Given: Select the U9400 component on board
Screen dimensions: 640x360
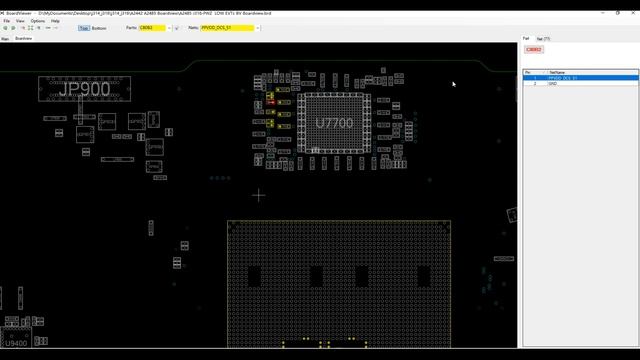Looking at the screenshot, I should 16,338.
